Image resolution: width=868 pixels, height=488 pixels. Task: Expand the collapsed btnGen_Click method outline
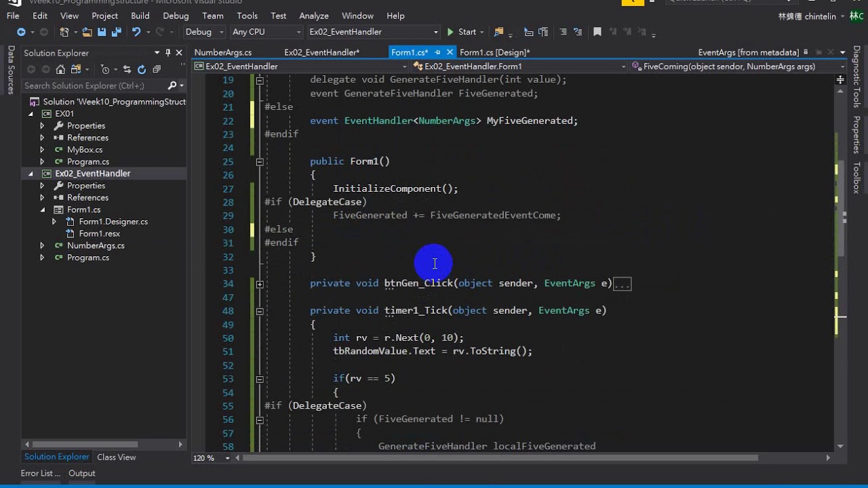point(260,284)
